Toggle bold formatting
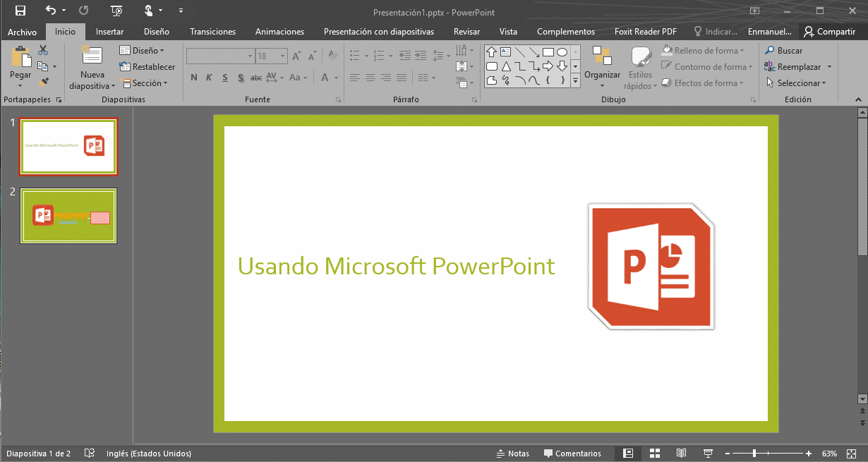The height and width of the screenshot is (462, 868). [x=194, y=78]
